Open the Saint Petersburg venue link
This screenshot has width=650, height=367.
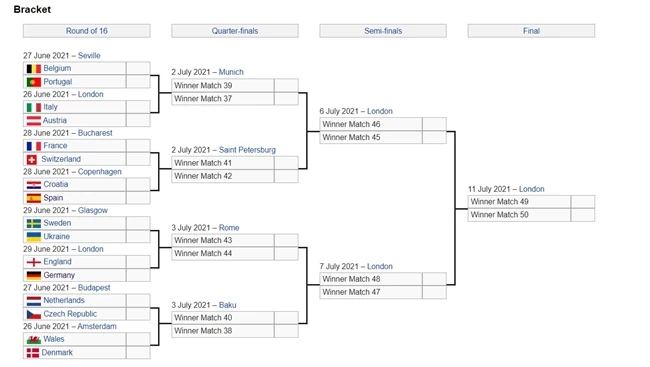coord(247,150)
